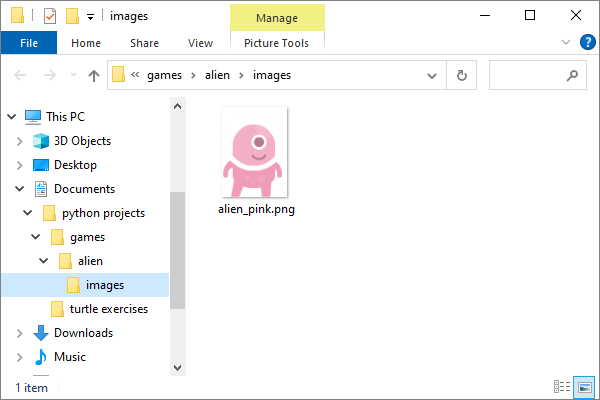Refresh the images folder
The image size is (600, 400).
(x=462, y=75)
